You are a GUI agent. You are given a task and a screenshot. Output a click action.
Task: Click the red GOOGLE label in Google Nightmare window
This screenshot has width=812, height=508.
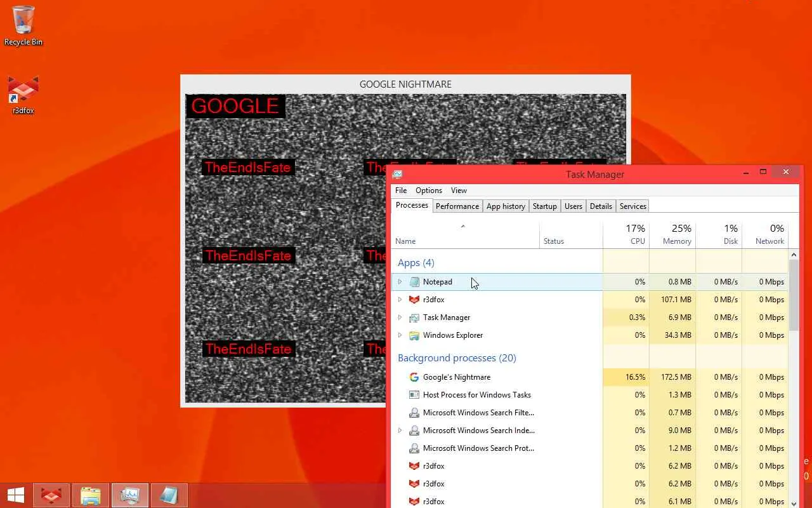point(235,106)
